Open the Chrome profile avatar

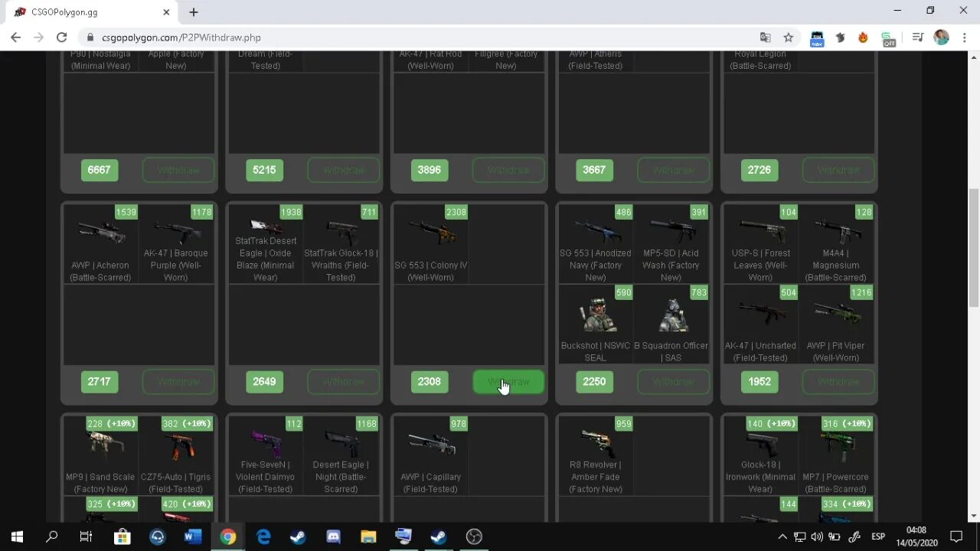942,37
